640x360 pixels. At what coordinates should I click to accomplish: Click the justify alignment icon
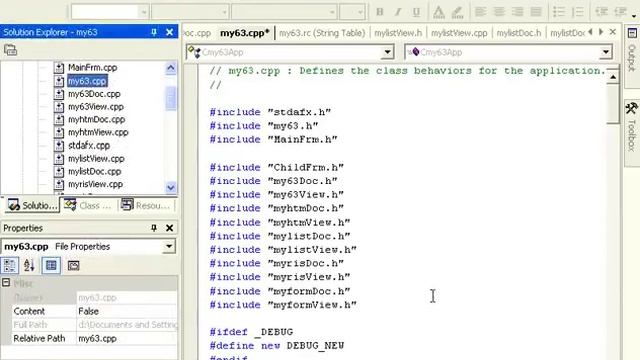536,12
